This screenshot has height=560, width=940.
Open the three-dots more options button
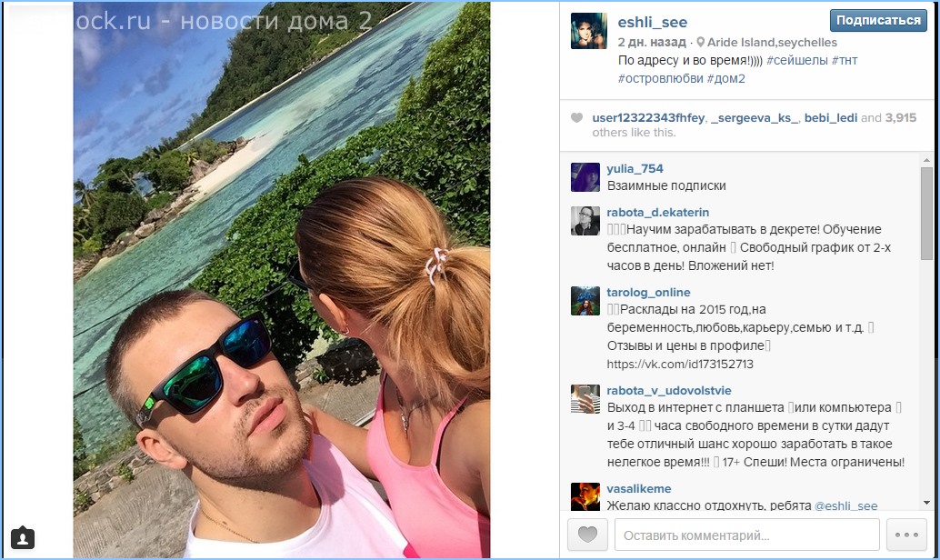906,535
